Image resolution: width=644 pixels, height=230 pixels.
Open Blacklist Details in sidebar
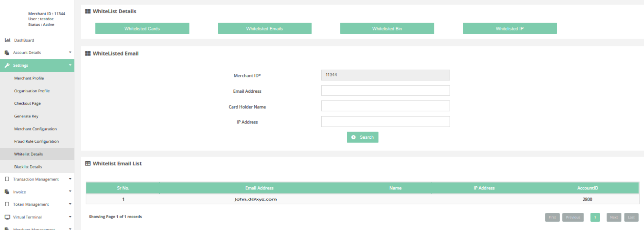28,167
